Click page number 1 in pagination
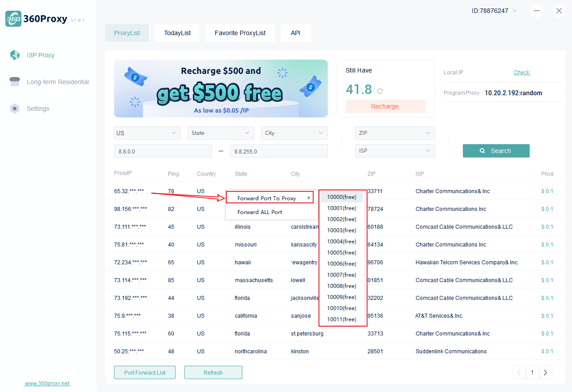Image resolution: width=572 pixels, height=392 pixels. 532,372
